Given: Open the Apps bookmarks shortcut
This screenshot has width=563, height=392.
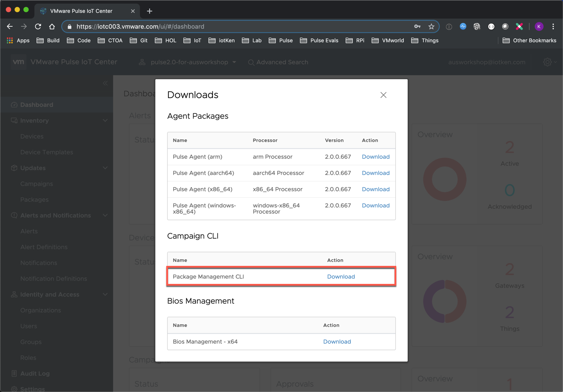Looking at the screenshot, I should click(x=18, y=40).
